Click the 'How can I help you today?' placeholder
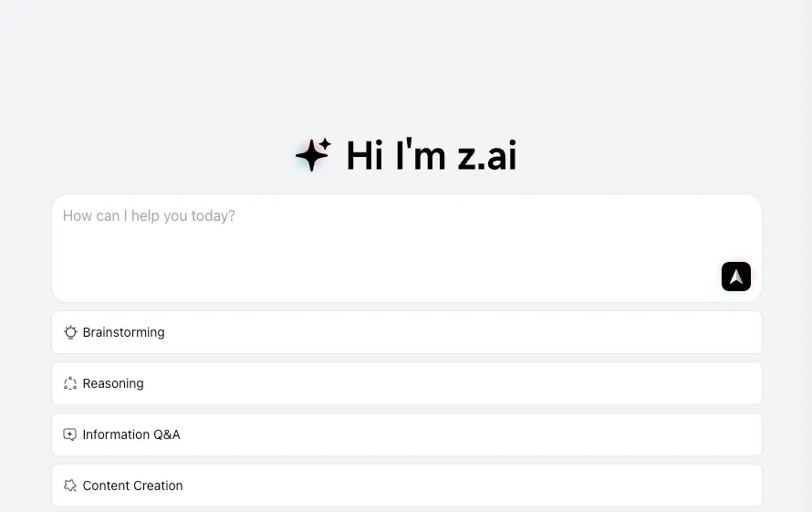812x512 pixels. click(x=149, y=216)
